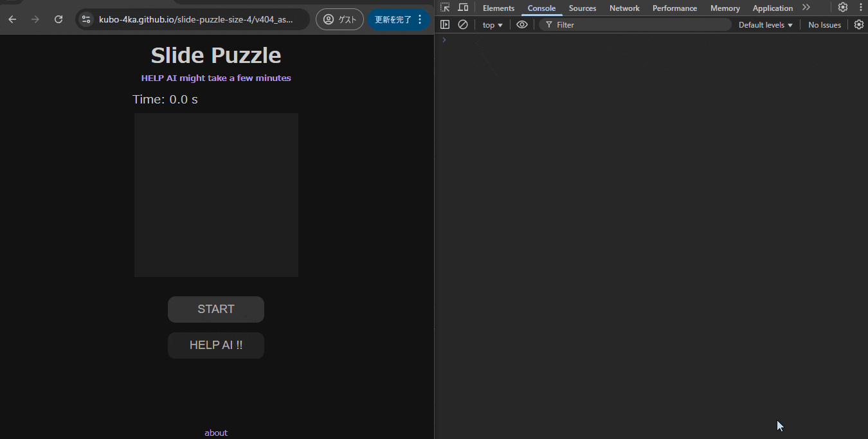Open the JavaScript context dropdown showing top
Image resolution: width=868 pixels, height=439 pixels.
click(x=492, y=24)
